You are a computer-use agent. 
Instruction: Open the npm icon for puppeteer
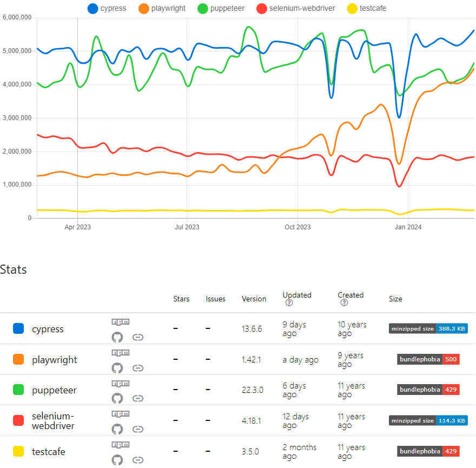pos(121,384)
